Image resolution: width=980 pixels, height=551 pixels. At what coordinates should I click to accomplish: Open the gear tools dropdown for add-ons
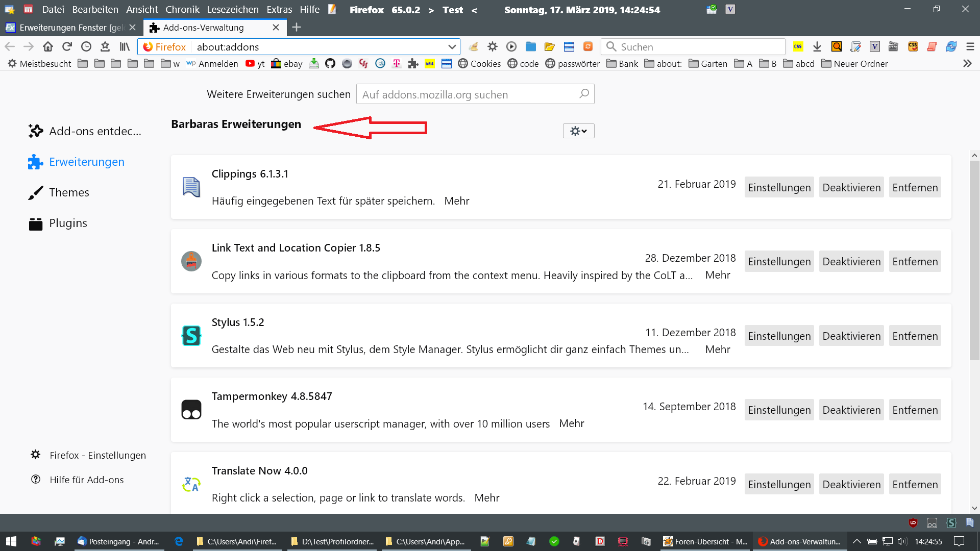[578, 131]
